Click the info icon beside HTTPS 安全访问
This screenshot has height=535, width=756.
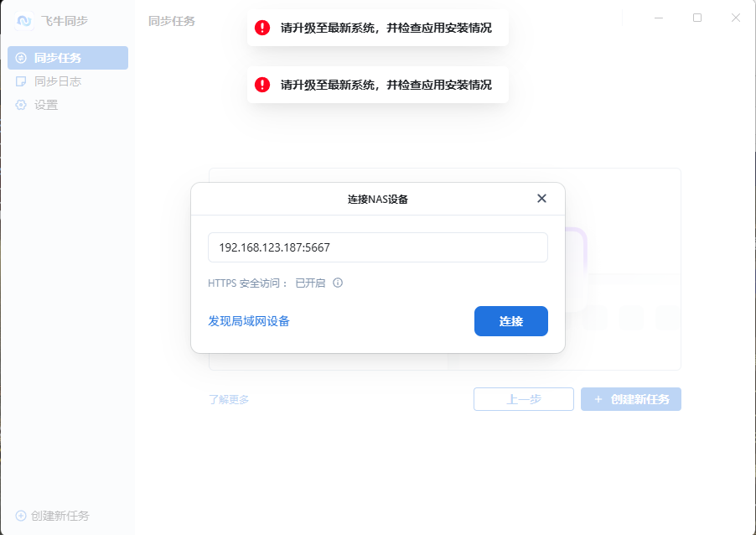pyautogui.click(x=337, y=283)
